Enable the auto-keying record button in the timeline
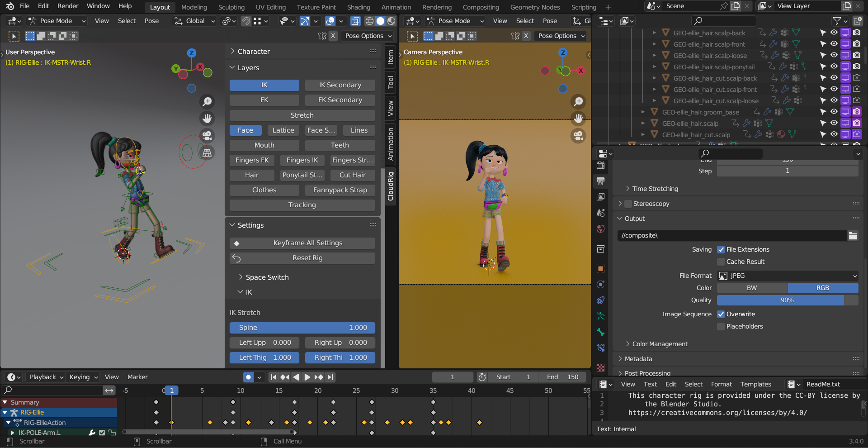The height and width of the screenshot is (448, 868). 248,377
